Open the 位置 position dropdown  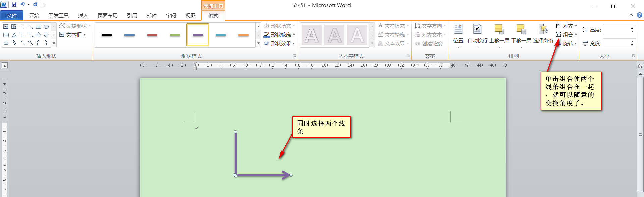pos(458,36)
